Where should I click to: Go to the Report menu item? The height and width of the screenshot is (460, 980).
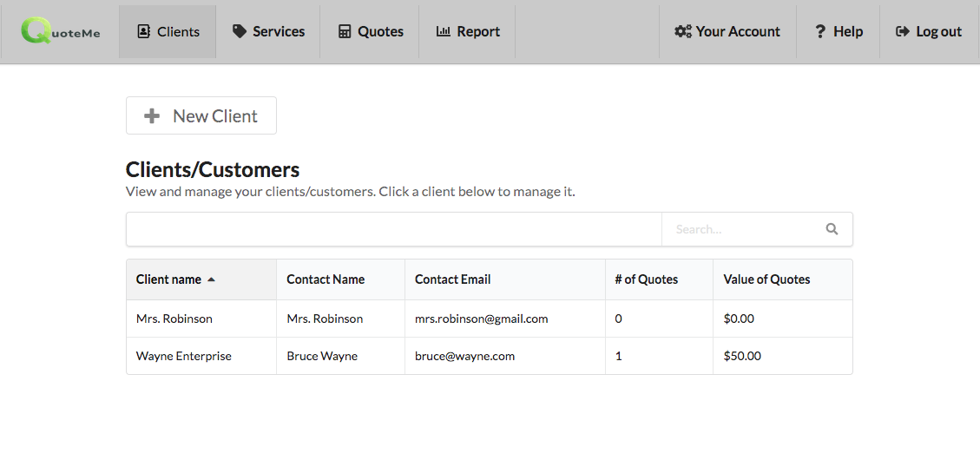[468, 31]
